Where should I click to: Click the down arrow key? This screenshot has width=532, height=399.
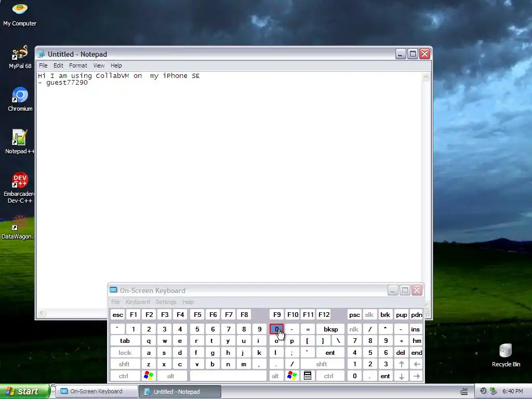pyautogui.click(x=402, y=376)
